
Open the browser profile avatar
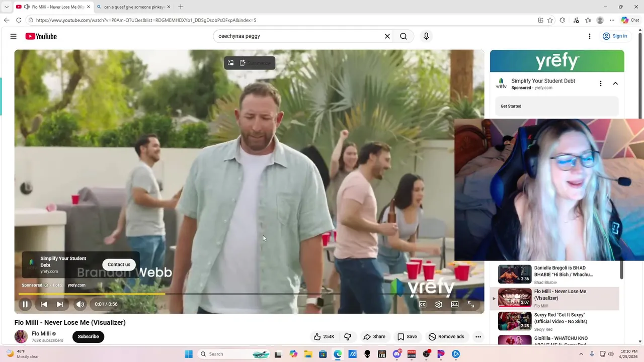point(600,20)
